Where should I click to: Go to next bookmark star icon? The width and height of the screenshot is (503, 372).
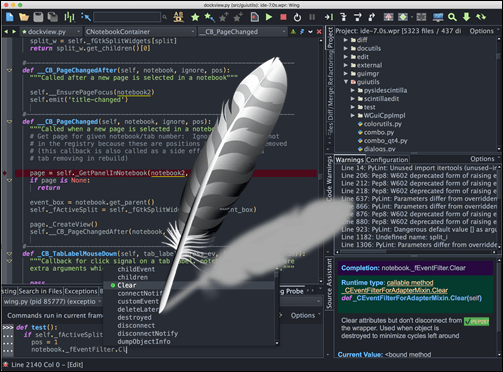coord(238,17)
